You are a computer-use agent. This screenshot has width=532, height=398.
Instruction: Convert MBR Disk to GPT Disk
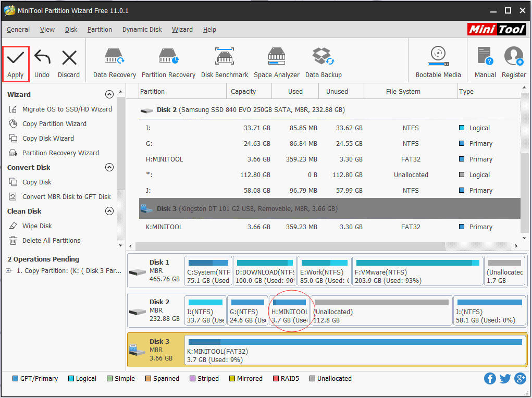click(x=60, y=197)
